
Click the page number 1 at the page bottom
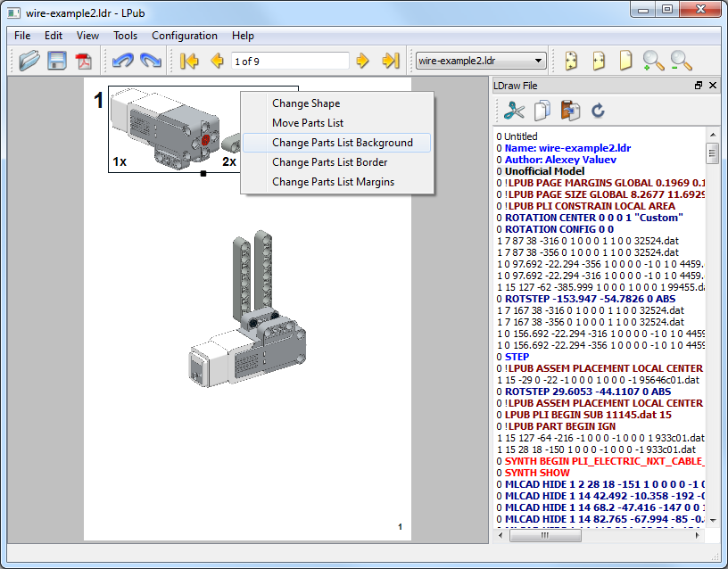400,527
